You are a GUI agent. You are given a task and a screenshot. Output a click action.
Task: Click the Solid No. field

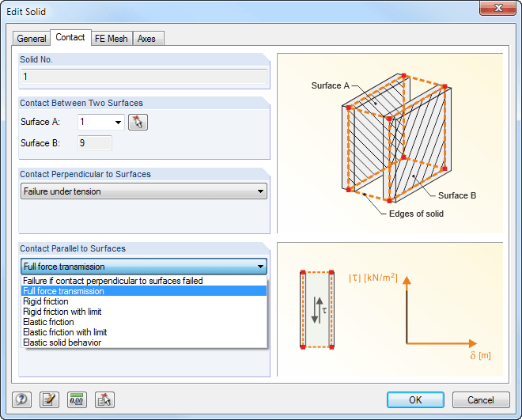(144, 77)
